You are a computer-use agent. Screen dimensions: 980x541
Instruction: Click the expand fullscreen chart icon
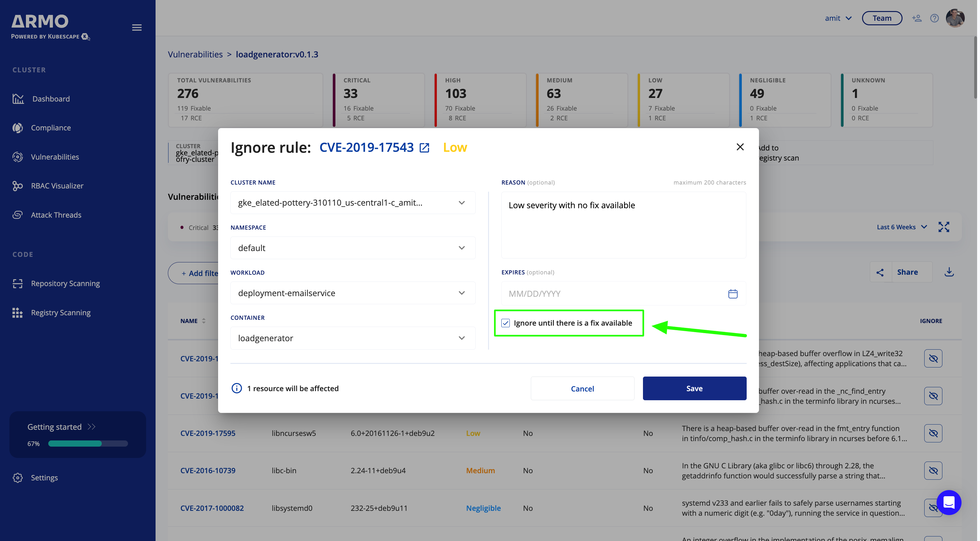click(943, 227)
